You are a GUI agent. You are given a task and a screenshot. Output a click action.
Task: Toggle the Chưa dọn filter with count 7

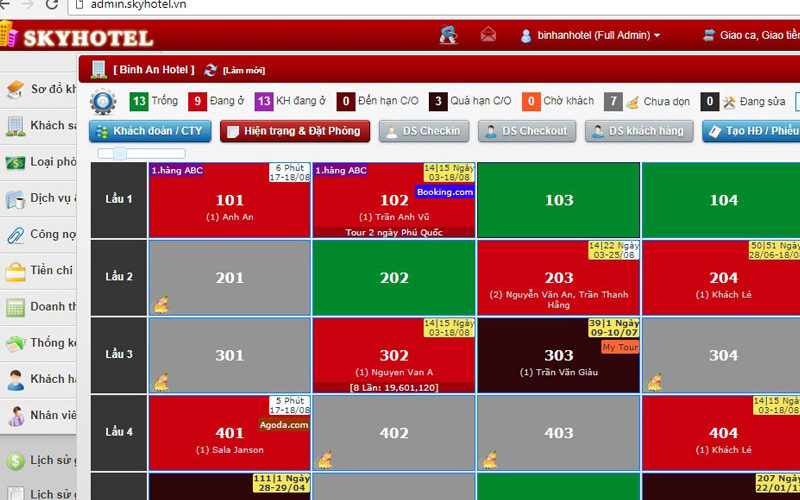pos(640,101)
